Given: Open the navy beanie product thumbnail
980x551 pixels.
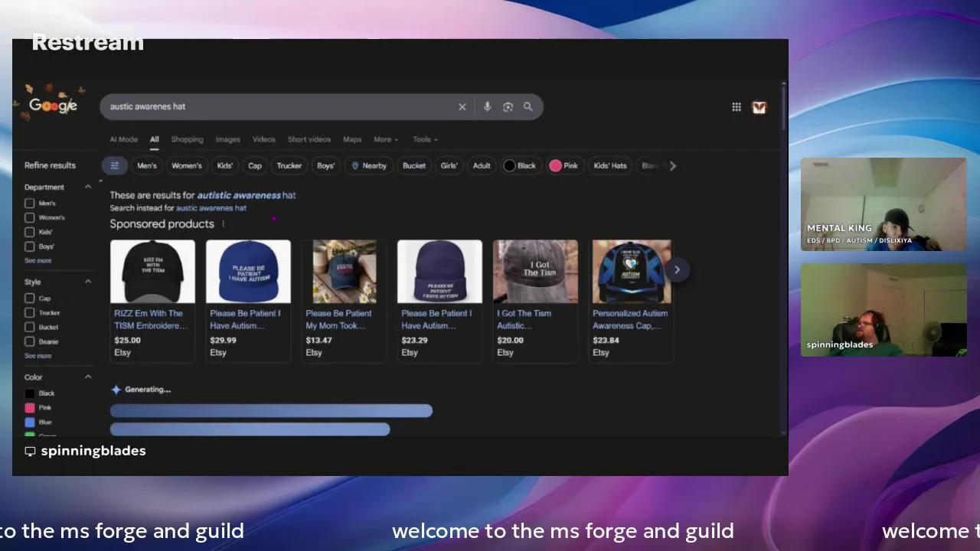Looking at the screenshot, I should pos(439,272).
